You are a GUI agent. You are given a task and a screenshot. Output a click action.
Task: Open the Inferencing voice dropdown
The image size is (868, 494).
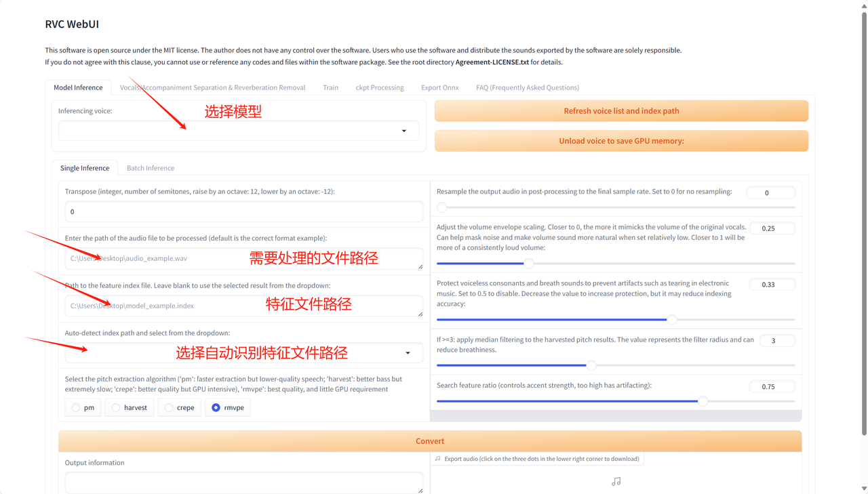(238, 131)
